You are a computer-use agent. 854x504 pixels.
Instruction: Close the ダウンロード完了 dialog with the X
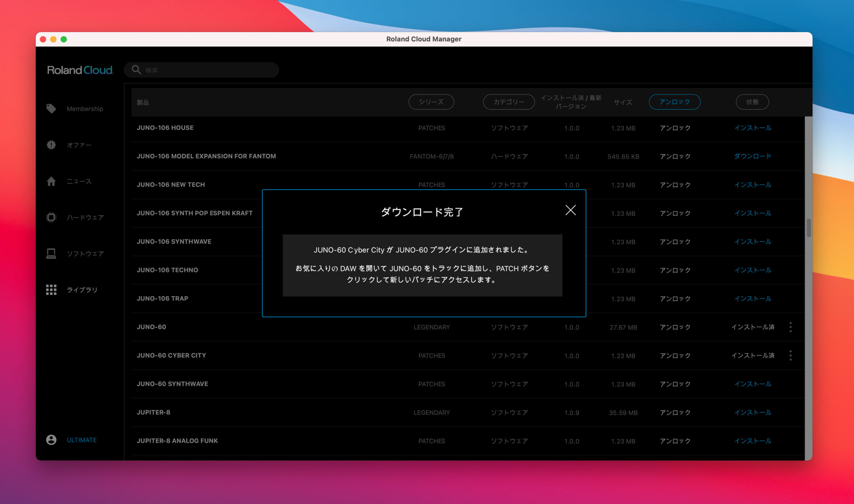coord(570,210)
